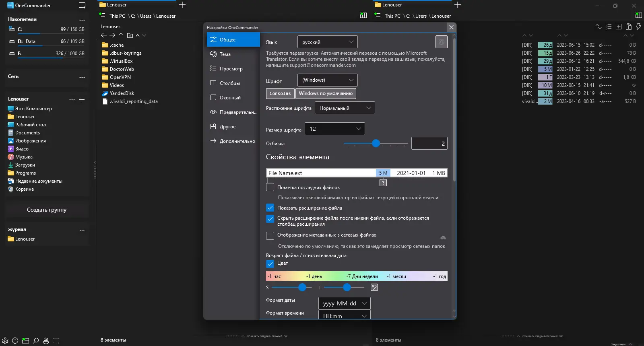The width and height of the screenshot is (644, 346).
Task: Click the question mark help icon under file preview
Action: click(x=383, y=183)
